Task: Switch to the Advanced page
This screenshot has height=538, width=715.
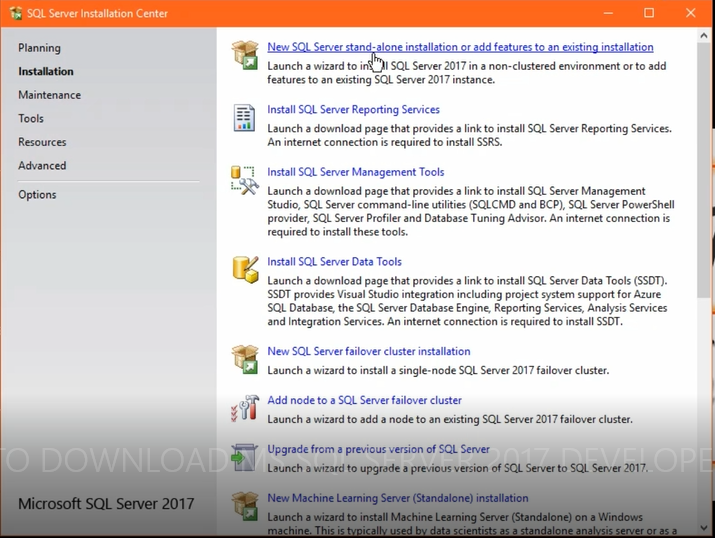Action: tap(42, 166)
